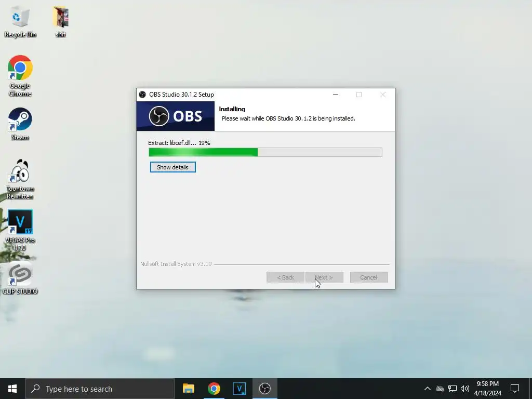The height and width of the screenshot is (399, 532).
Task: Select the Google Chrome desktop shortcut
Action: pos(20,76)
